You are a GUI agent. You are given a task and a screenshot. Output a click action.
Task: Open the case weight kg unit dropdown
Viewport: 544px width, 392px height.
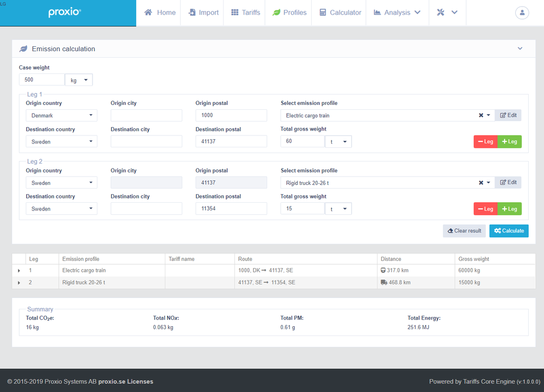point(79,80)
